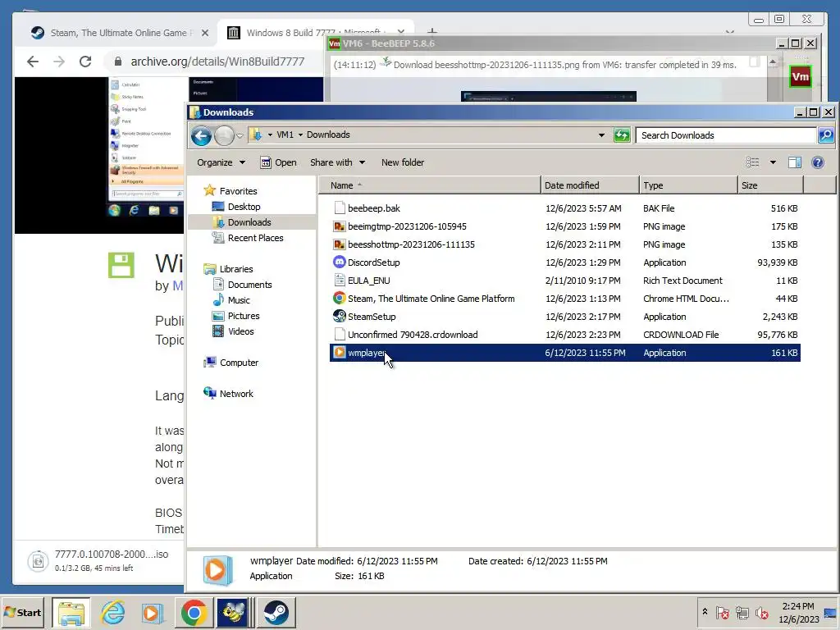
Task: Open Music library in navigation pane
Action: pos(239,300)
